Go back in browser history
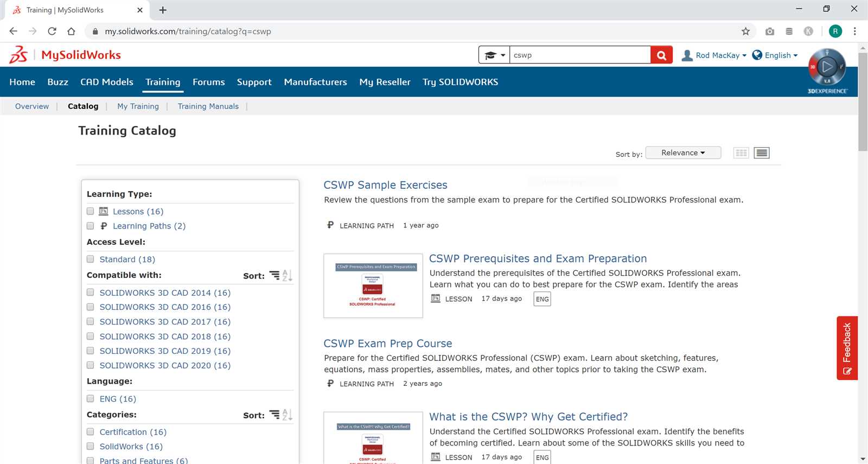The width and height of the screenshot is (868, 464). pyautogui.click(x=14, y=31)
